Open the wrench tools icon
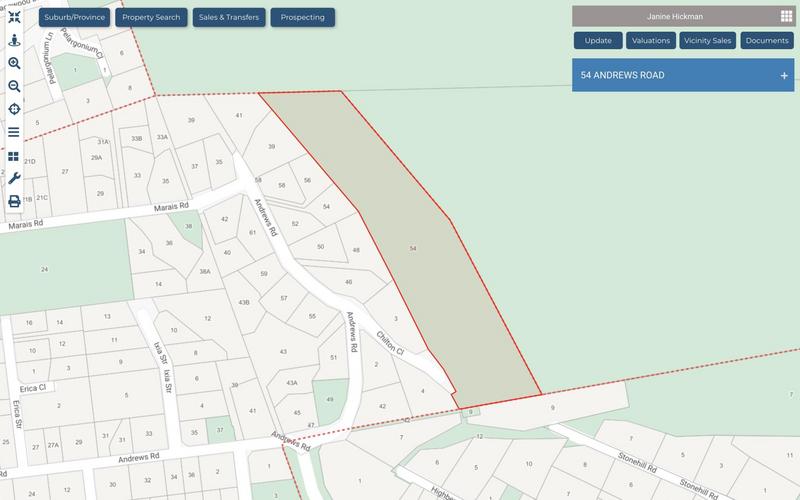 click(x=14, y=178)
